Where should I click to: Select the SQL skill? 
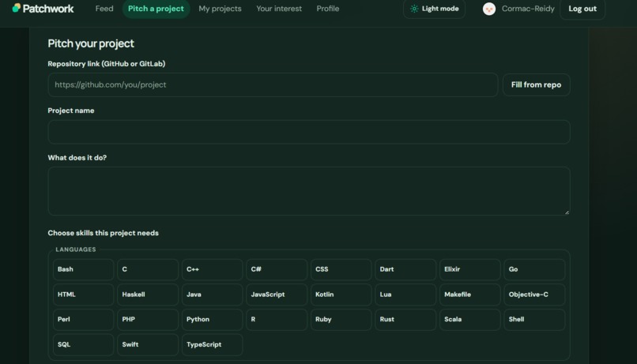pyautogui.click(x=83, y=344)
